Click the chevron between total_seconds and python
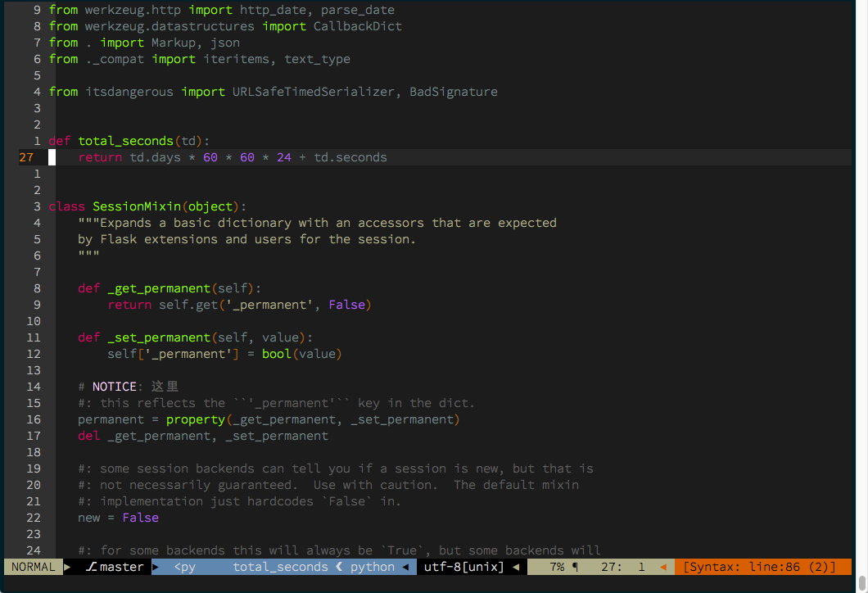Image resolution: width=868 pixels, height=593 pixels. click(337, 567)
